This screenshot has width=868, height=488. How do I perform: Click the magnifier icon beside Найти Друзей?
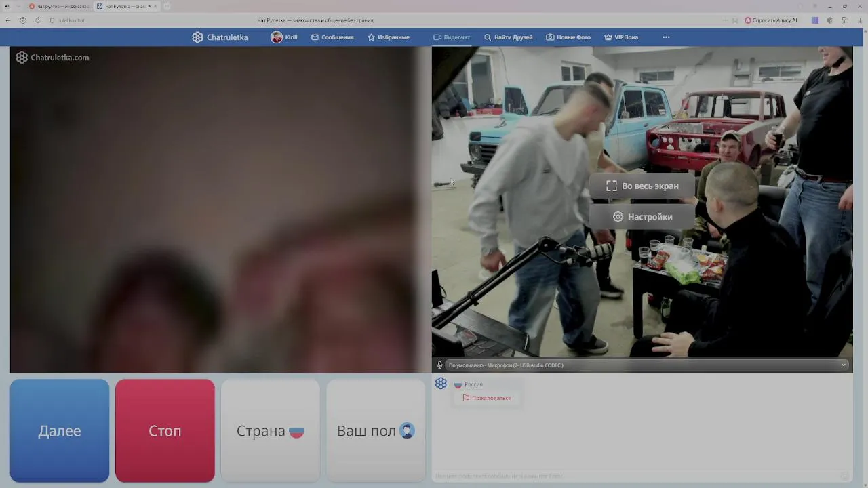point(488,37)
